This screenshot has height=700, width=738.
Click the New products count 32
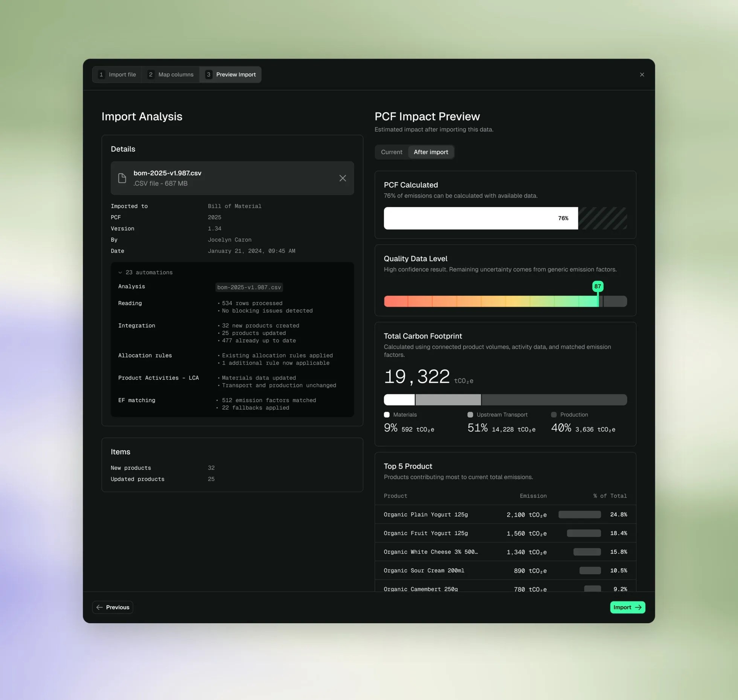(x=211, y=468)
